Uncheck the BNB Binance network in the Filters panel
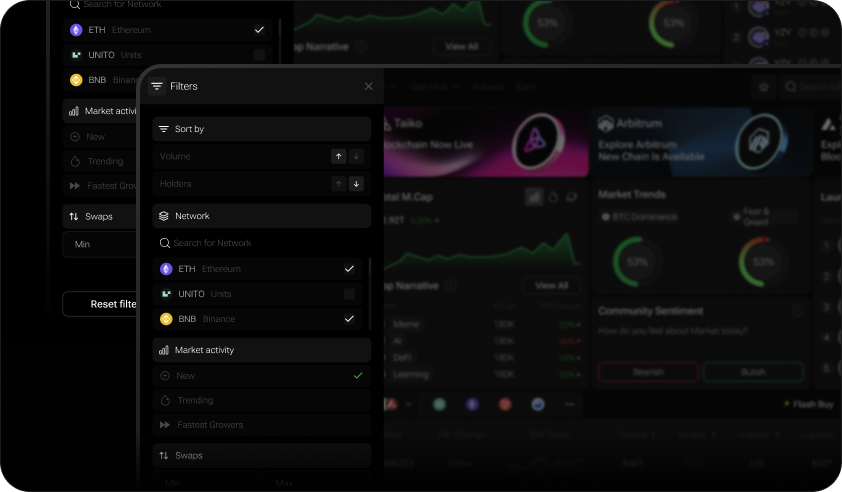The image size is (842, 492). point(349,319)
